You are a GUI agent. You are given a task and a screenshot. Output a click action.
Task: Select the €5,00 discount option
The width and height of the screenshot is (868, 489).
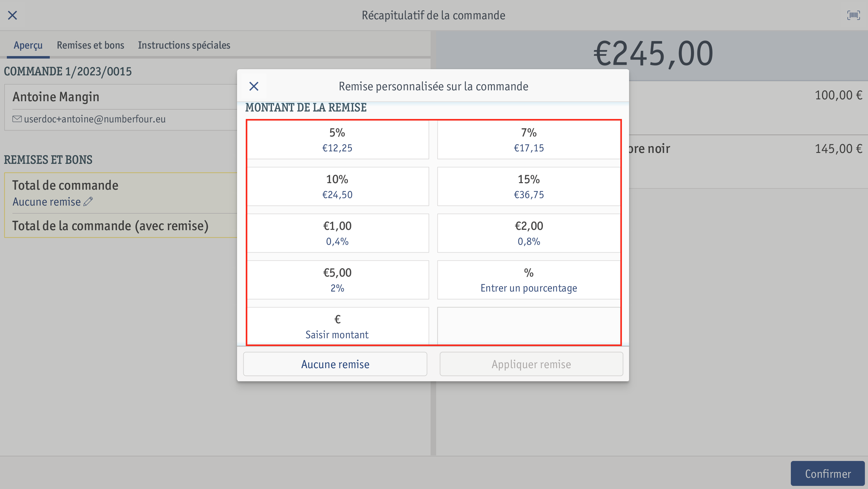[x=337, y=280]
